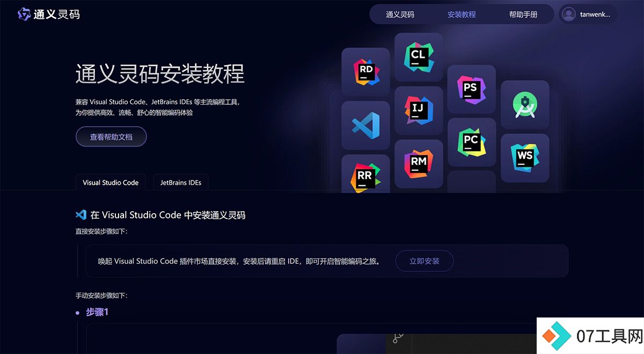The width and height of the screenshot is (644, 354).
Task: Open the 通义灵码 nav item
Action: pyautogui.click(x=400, y=15)
